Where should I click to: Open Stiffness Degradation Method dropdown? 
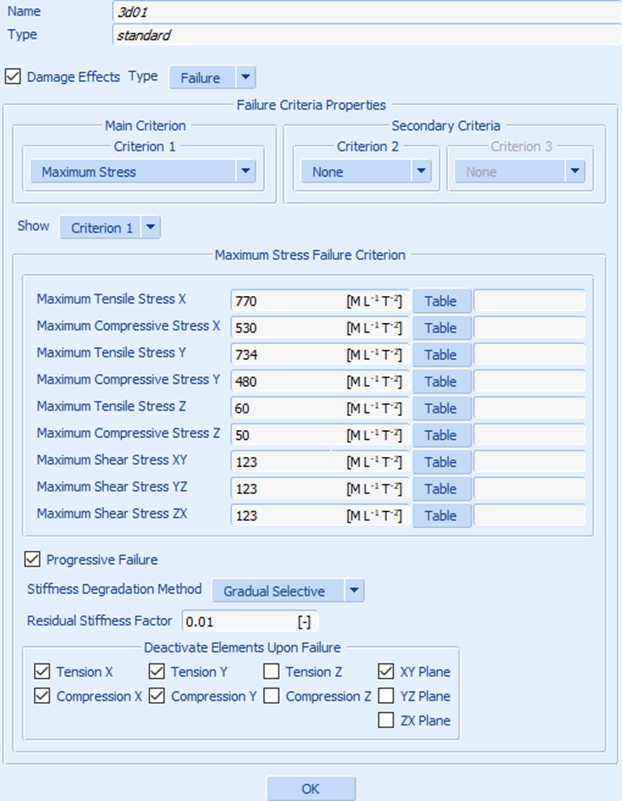click(x=288, y=591)
